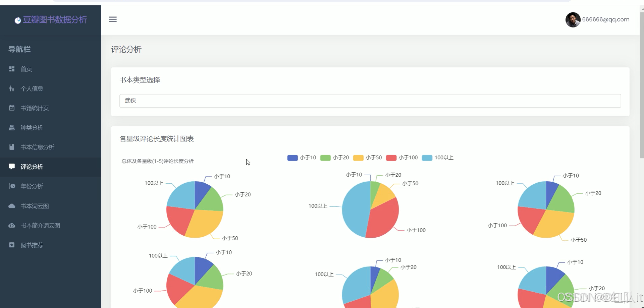Click 小于20 label of top-right pie
Viewport: 644px width, 308px height.
(593, 193)
